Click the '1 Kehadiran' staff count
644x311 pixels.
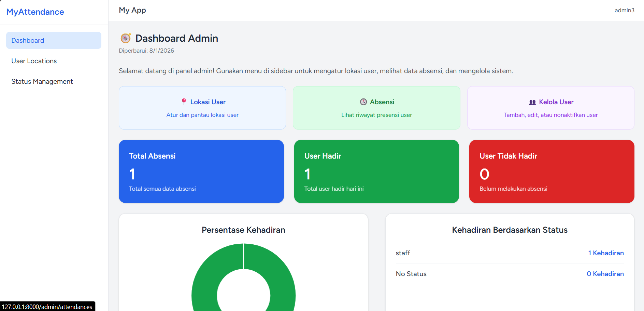click(606, 253)
